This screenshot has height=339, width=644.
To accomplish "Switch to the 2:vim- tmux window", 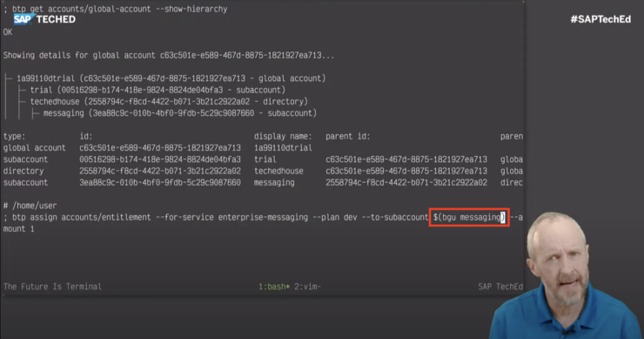I will [307, 287].
